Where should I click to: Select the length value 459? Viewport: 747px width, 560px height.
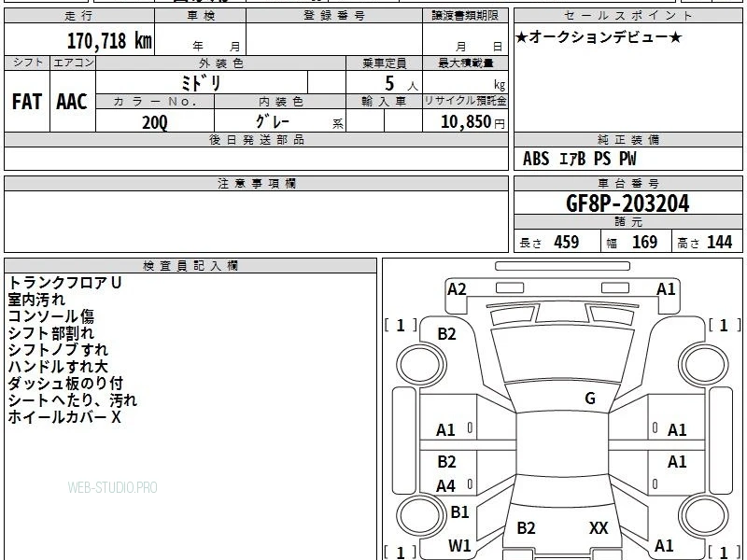tap(567, 242)
